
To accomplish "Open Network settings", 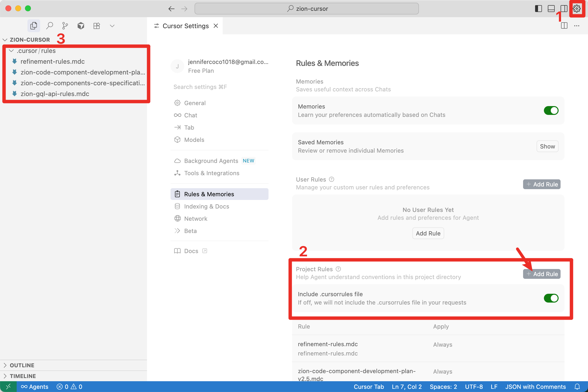I will (220, 219).
